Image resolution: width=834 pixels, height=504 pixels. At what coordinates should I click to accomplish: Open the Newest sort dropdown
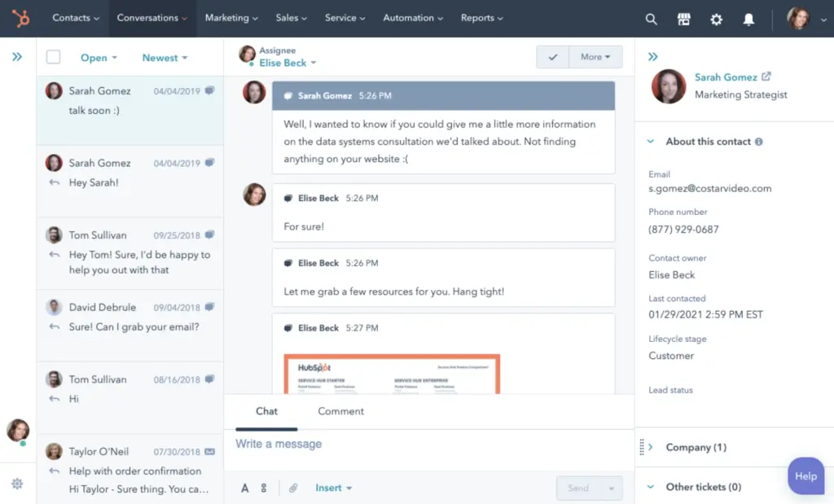pos(165,58)
